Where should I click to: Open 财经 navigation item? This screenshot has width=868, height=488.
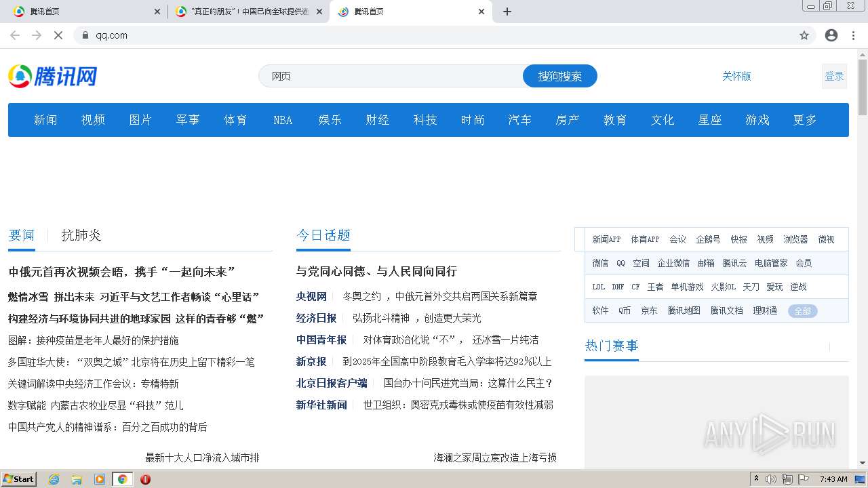click(x=378, y=120)
